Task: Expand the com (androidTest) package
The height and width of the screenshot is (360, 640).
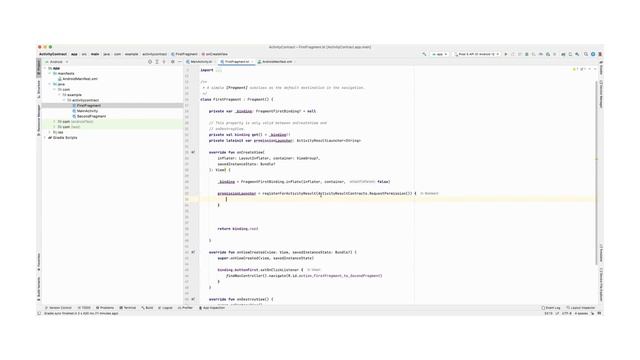Action: pyautogui.click(x=54, y=122)
